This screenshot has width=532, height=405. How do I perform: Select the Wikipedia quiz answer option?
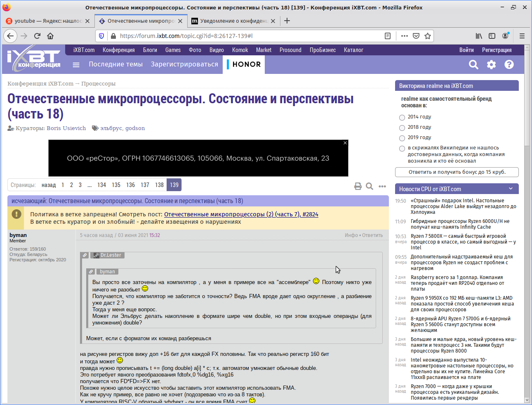tap(402, 148)
